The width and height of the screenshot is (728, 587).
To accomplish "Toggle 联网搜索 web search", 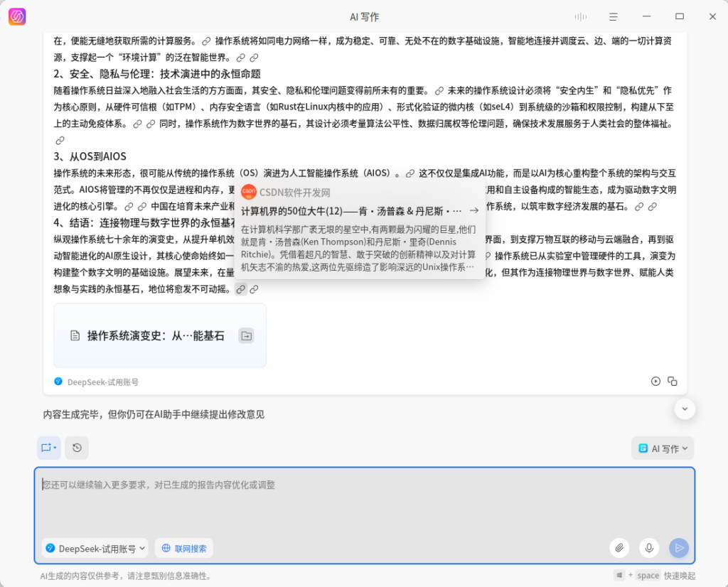I will coord(184,548).
